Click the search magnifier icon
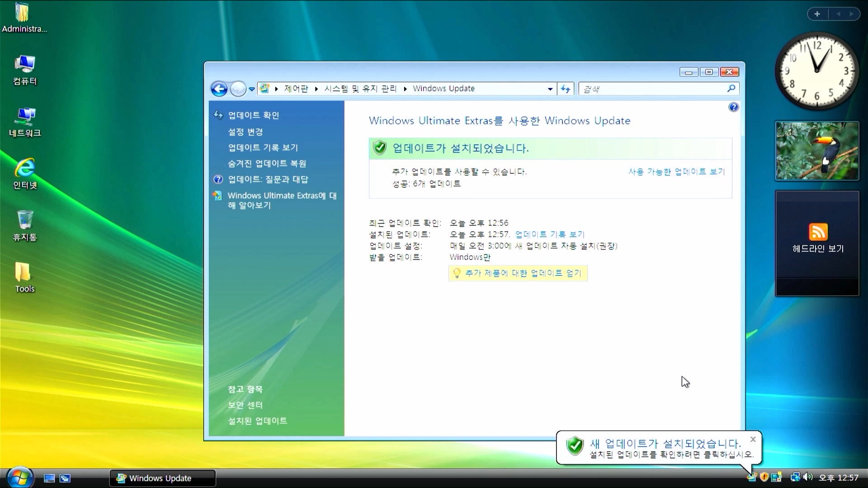 [731, 89]
